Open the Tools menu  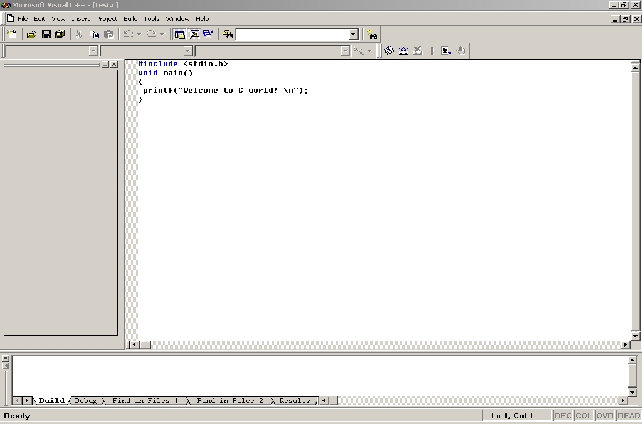(x=151, y=19)
